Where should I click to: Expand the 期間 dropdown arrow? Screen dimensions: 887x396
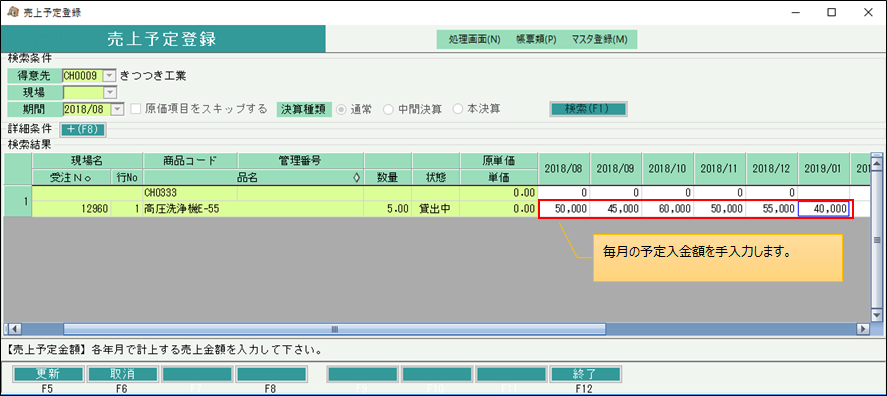[x=117, y=109]
